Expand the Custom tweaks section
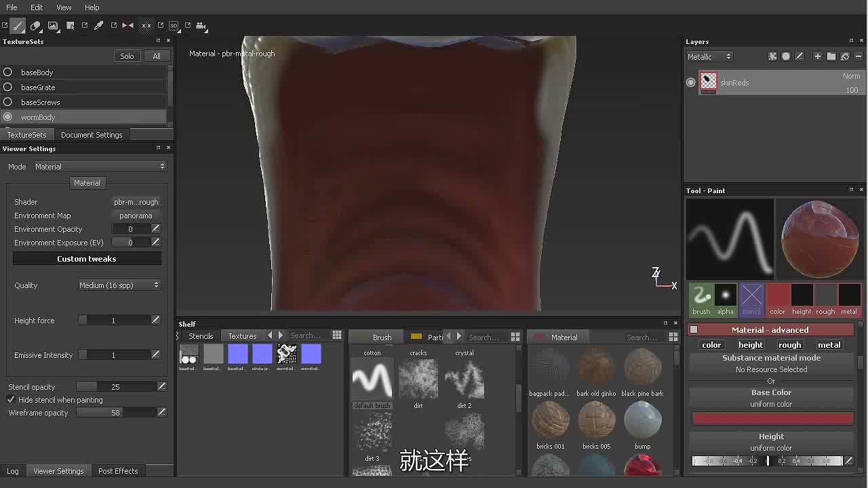This screenshot has height=488, width=868. coord(87,259)
